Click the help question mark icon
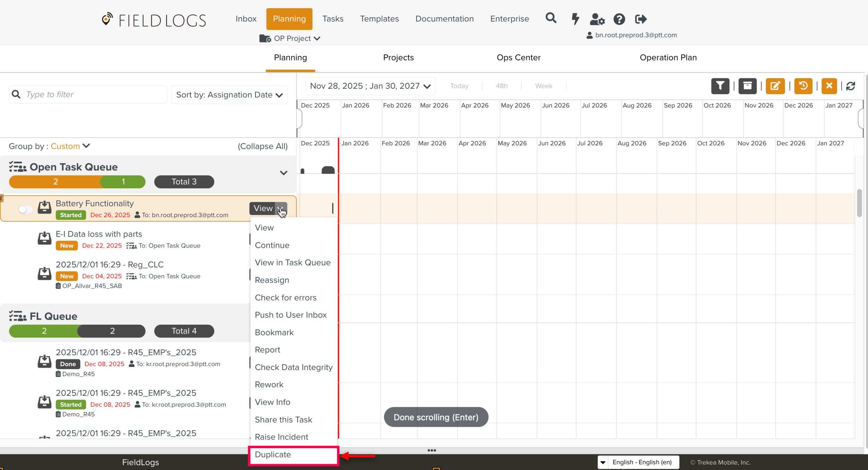The height and width of the screenshot is (470, 868). 619,19
